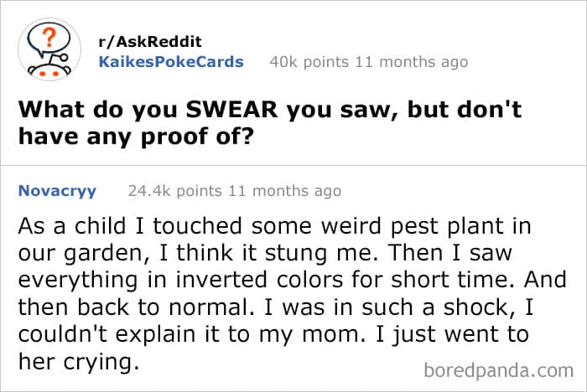Open the r/AskReddit subreddit link
This screenshot has width=587, height=392.
[149, 42]
